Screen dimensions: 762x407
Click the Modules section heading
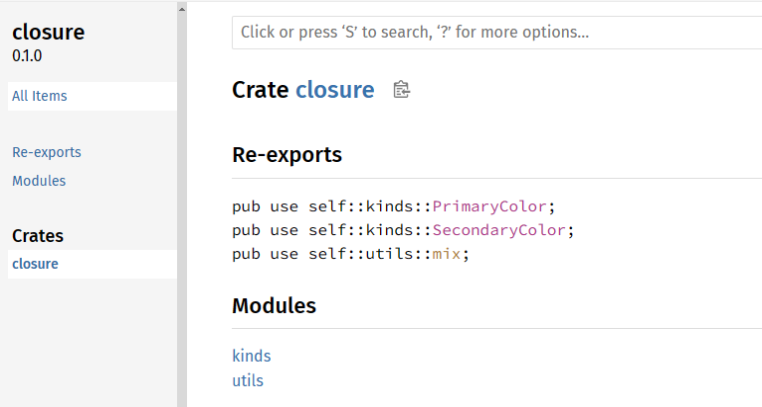[x=274, y=306]
